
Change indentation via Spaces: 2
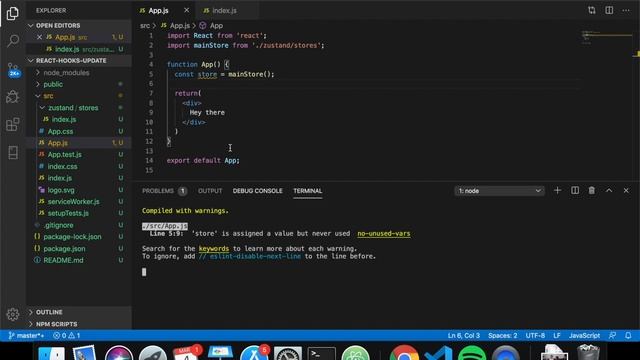[502, 336]
